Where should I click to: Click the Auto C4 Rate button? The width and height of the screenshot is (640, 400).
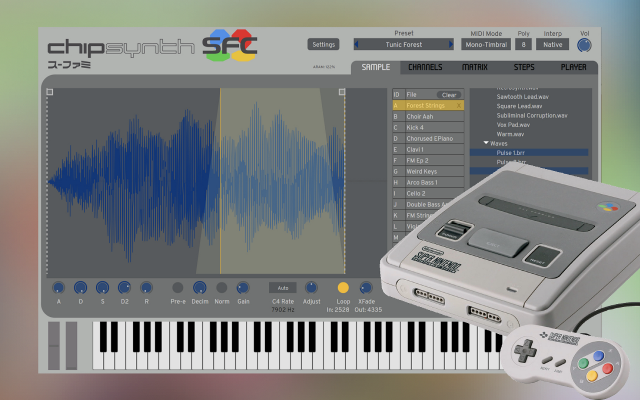point(282,288)
